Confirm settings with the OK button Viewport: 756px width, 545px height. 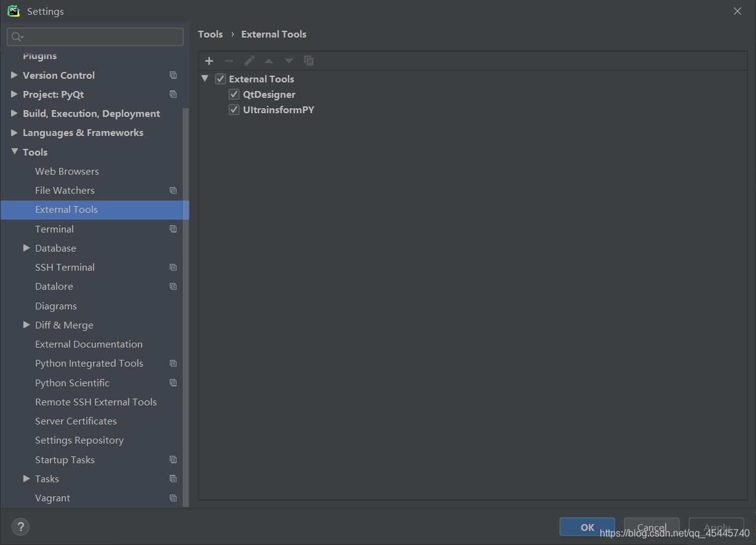[587, 527]
